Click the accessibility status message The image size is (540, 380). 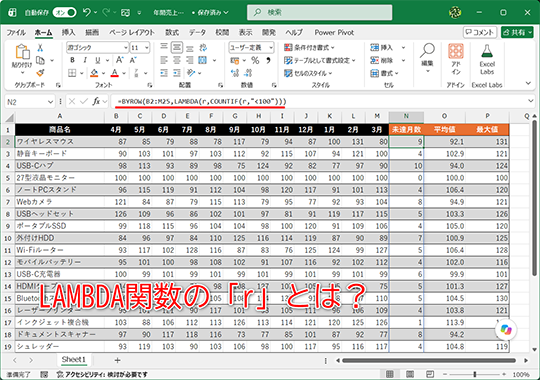tap(102, 374)
